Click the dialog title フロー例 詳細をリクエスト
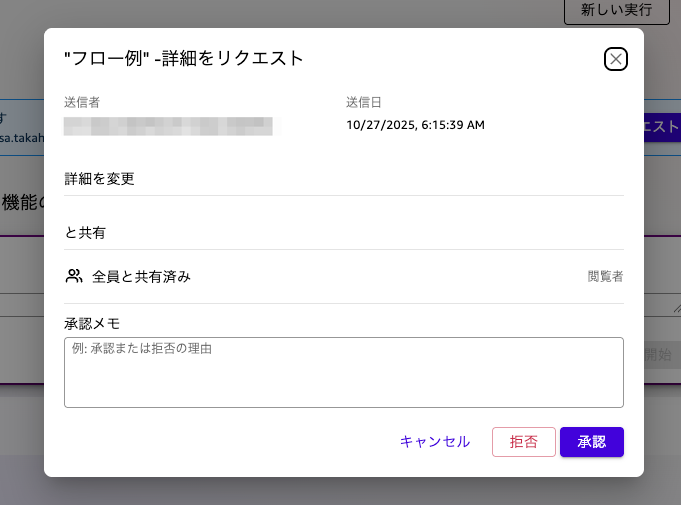 (183, 59)
